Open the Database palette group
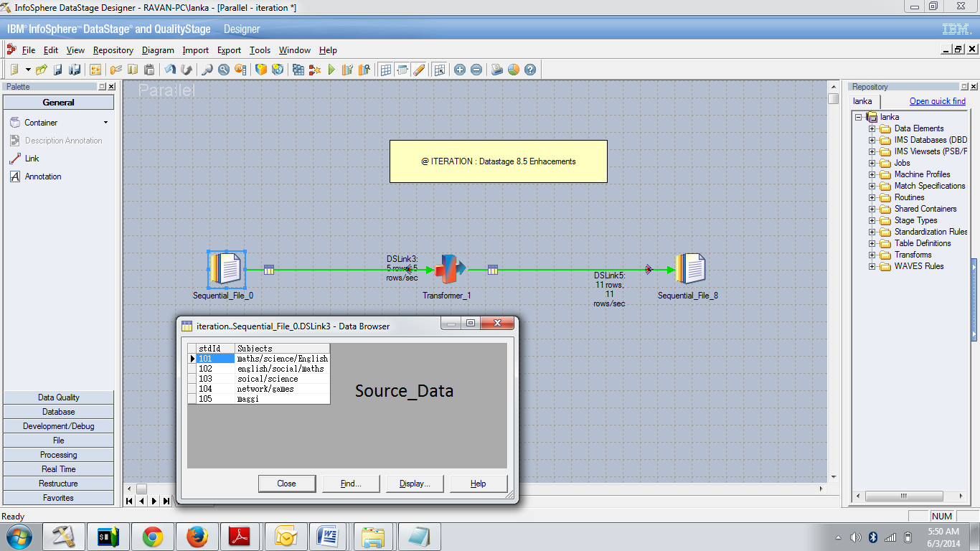Image resolution: width=980 pixels, height=551 pixels. pos(59,412)
